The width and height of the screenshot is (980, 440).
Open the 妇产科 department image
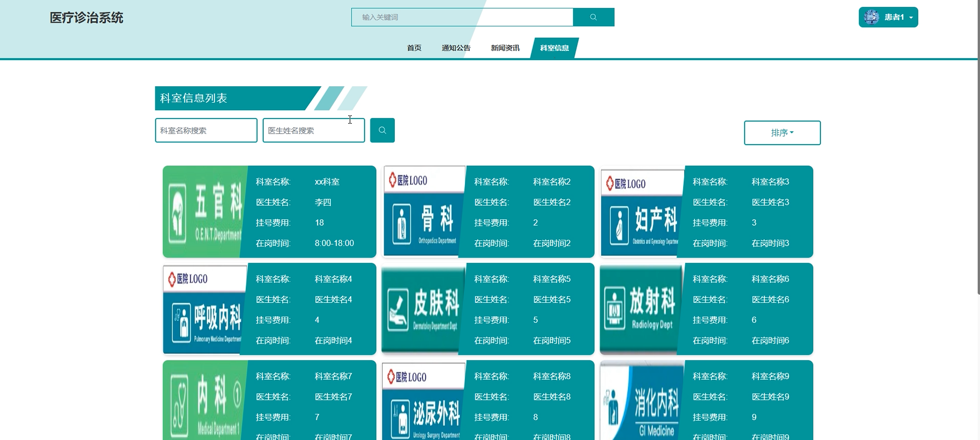pos(642,211)
